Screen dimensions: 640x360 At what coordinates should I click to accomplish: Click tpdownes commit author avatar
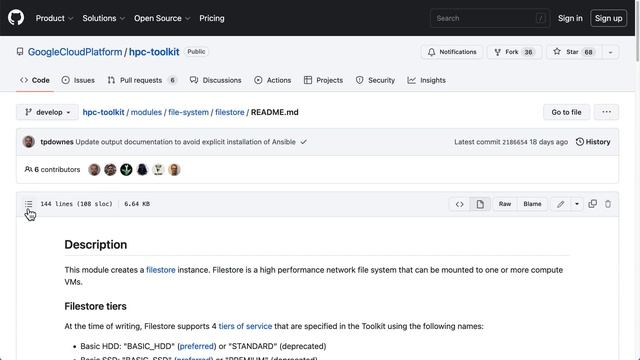(29, 142)
